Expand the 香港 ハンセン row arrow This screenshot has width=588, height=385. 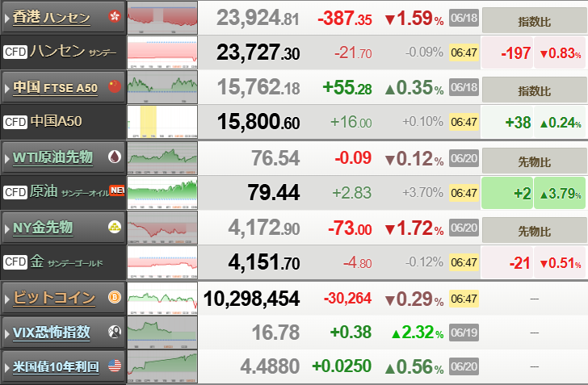6,18
